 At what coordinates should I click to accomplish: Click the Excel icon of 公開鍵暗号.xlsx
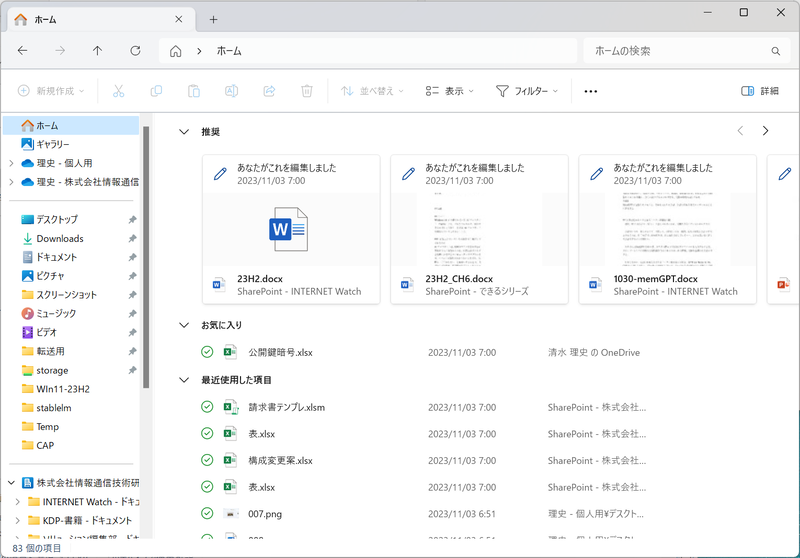point(230,352)
